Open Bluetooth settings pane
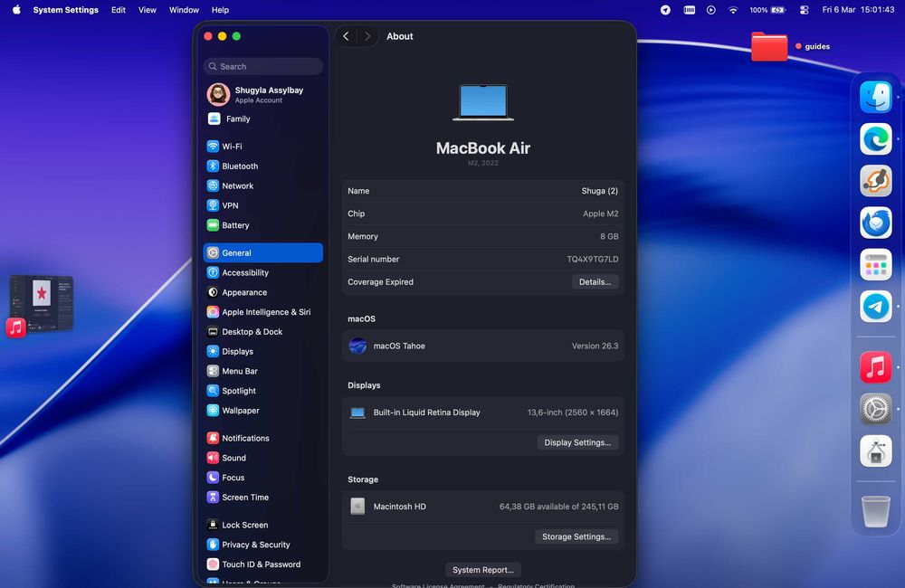 coord(262,166)
